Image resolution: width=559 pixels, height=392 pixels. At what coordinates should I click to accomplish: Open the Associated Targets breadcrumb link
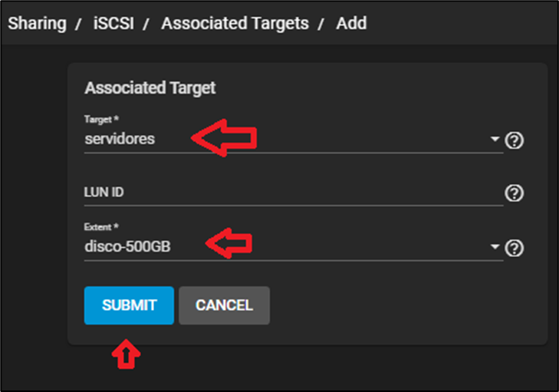(x=235, y=23)
